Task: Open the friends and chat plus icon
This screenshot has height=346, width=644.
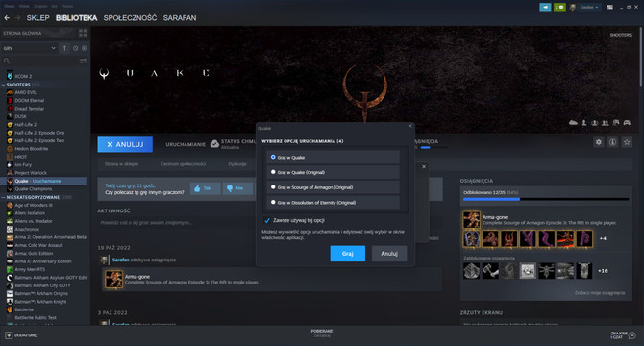Action: pos(632,335)
